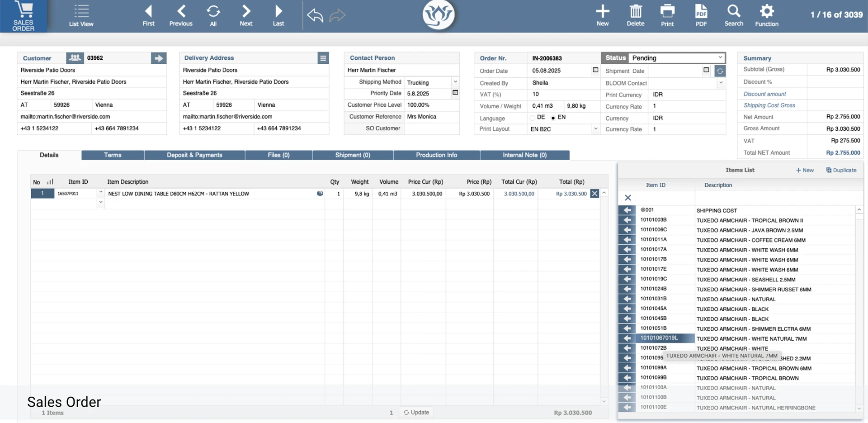Image resolution: width=868 pixels, height=423 pixels.
Task: Click the Shipping Cost Gross link
Action: click(769, 105)
